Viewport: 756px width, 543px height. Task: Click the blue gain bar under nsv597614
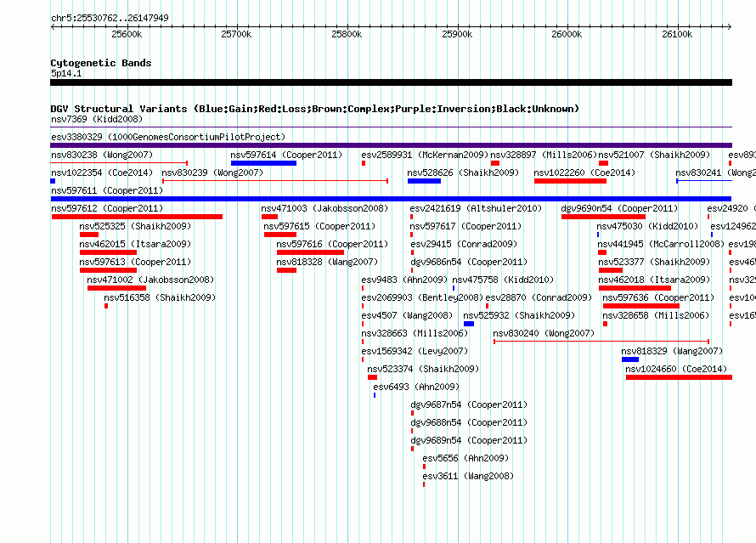[263, 163]
